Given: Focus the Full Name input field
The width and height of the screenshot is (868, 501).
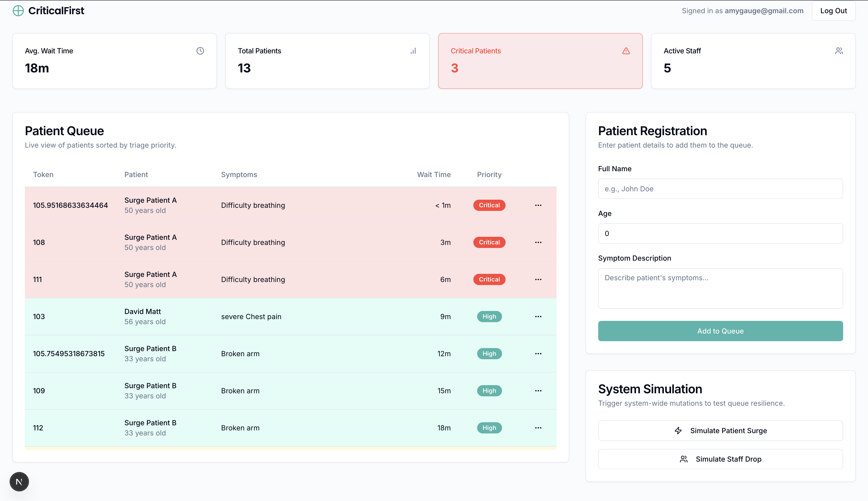Looking at the screenshot, I should coord(720,189).
